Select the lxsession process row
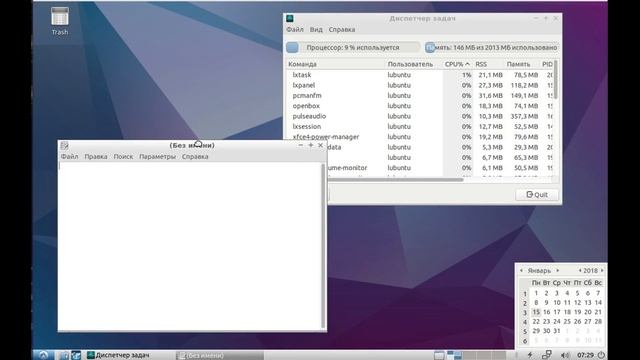This screenshot has width=640, height=360. coord(420,127)
